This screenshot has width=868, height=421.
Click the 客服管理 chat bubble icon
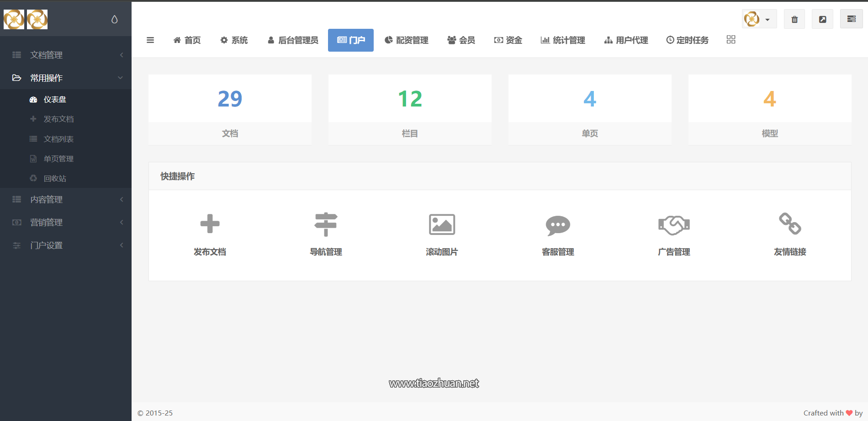[x=558, y=225]
